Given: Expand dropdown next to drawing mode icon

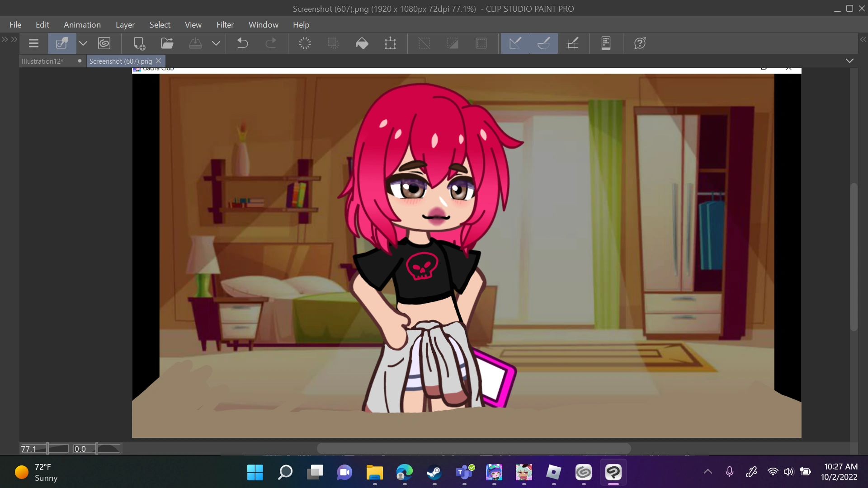Looking at the screenshot, I should 83,43.
